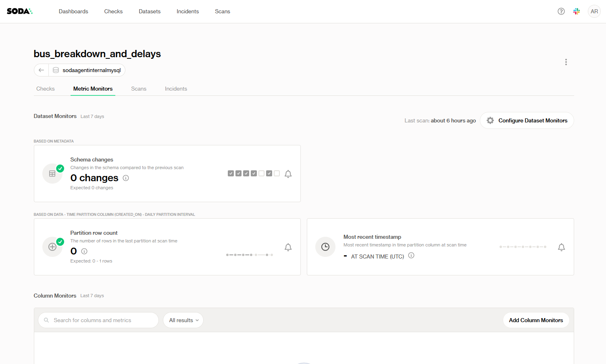Click the first schema scan result checkbox
Image resolution: width=606 pixels, height=364 pixels.
click(231, 174)
